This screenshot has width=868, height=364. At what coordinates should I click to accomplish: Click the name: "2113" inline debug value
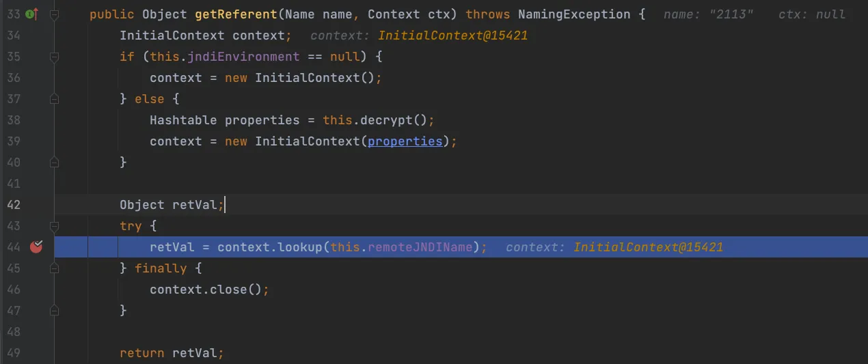[x=708, y=14]
